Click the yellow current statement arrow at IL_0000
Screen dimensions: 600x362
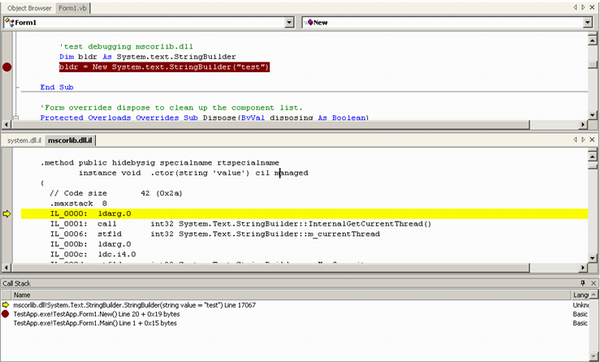click(x=7, y=214)
